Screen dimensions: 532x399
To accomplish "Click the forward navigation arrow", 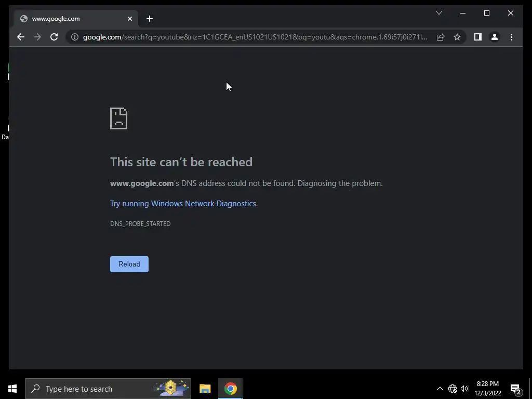I will pyautogui.click(x=37, y=37).
